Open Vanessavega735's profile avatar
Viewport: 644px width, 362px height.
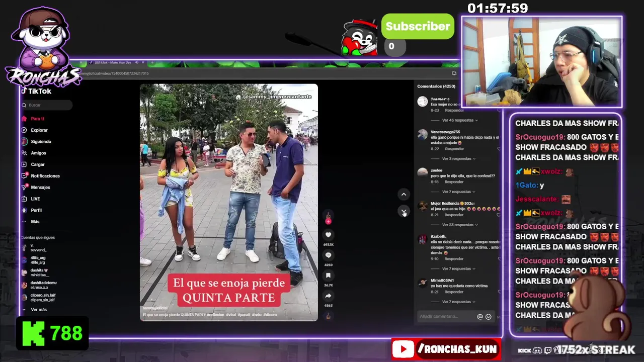tap(423, 134)
